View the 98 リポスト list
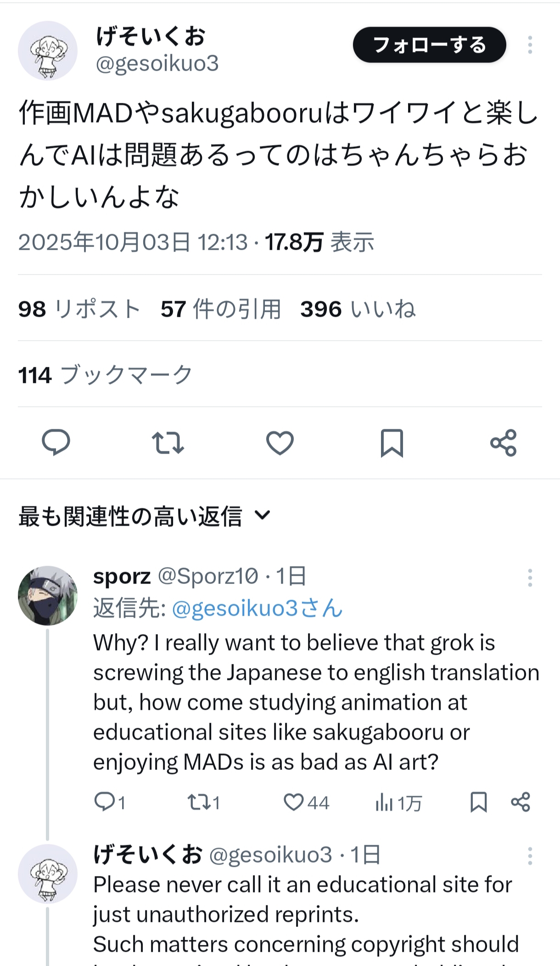This screenshot has width=560, height=966. tap(79, 309)
